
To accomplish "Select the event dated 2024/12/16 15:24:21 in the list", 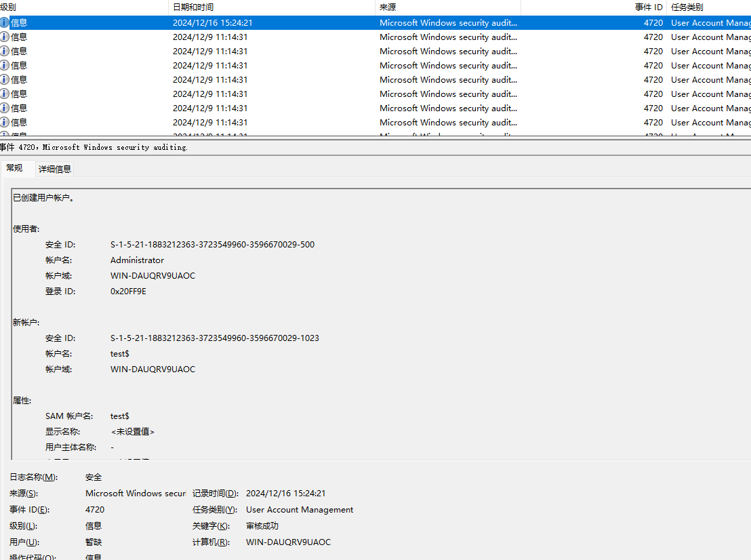I will coord(375,22).
